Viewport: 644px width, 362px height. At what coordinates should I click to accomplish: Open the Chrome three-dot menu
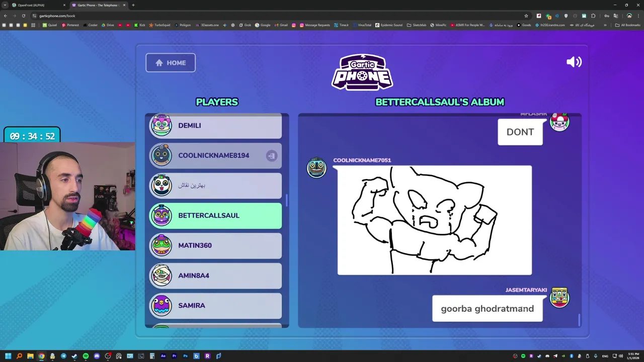click(x=639, y=16)
